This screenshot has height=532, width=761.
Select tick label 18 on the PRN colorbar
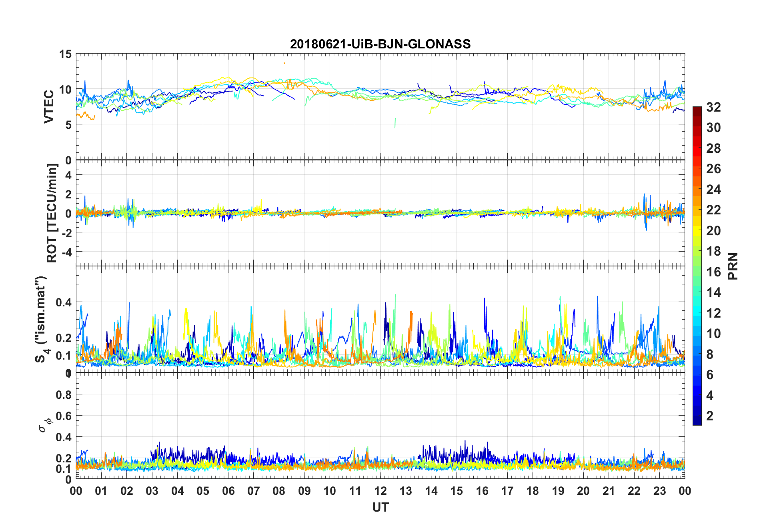pyautogui.click(x=713, y=251)
